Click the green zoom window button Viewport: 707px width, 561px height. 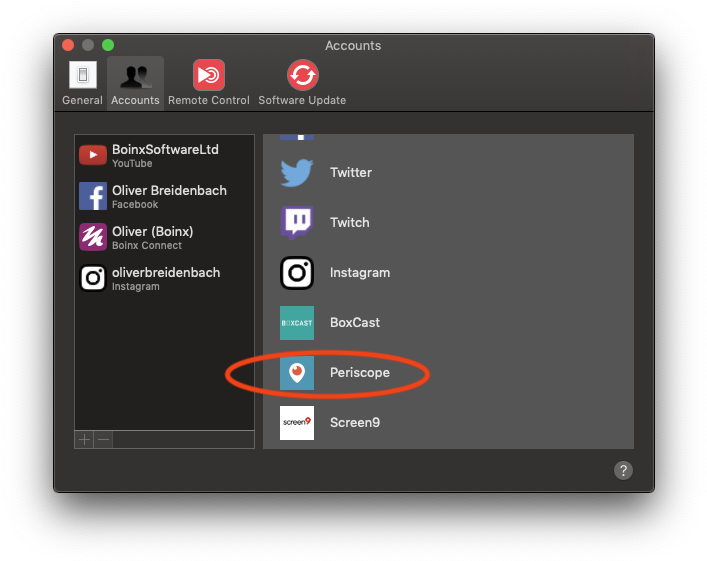point(108,45)
